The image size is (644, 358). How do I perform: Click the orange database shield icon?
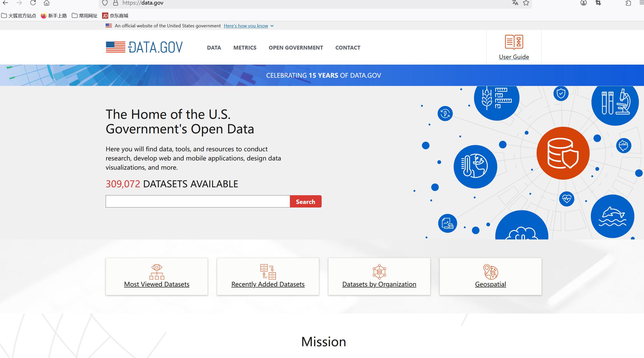pos(563,153)
